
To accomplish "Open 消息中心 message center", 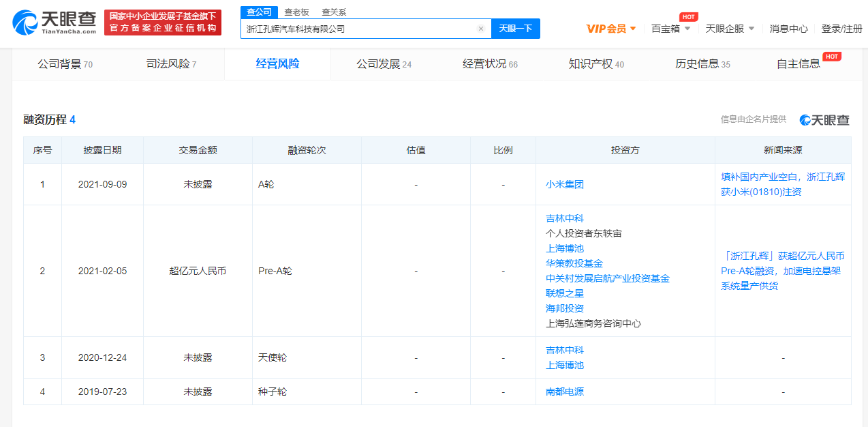I will 788,29.
